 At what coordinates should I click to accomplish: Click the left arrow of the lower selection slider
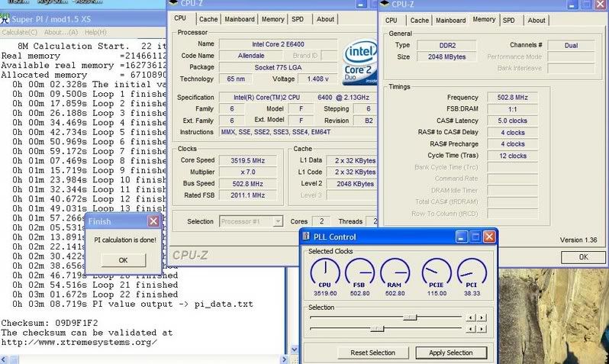[x=471, y=329]
